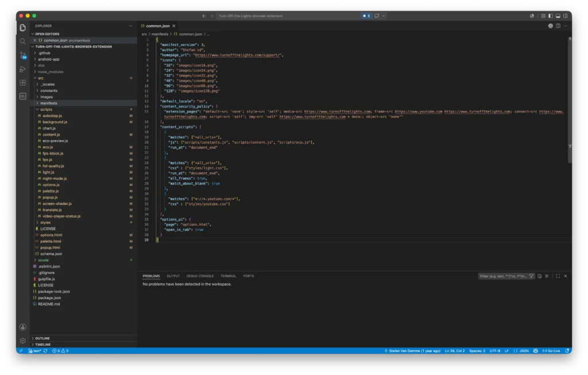
Task: Click the Copilot status icon in the status bar
Action: point(536,351)
